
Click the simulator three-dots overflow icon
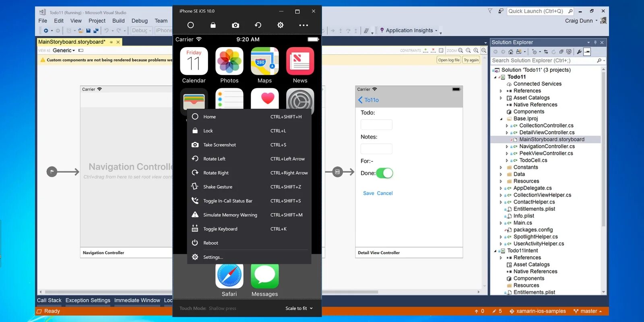point(303,25)
